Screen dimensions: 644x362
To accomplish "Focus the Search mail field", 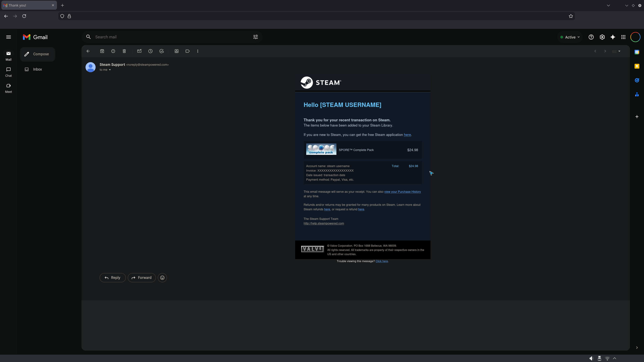I will [172, 37].
